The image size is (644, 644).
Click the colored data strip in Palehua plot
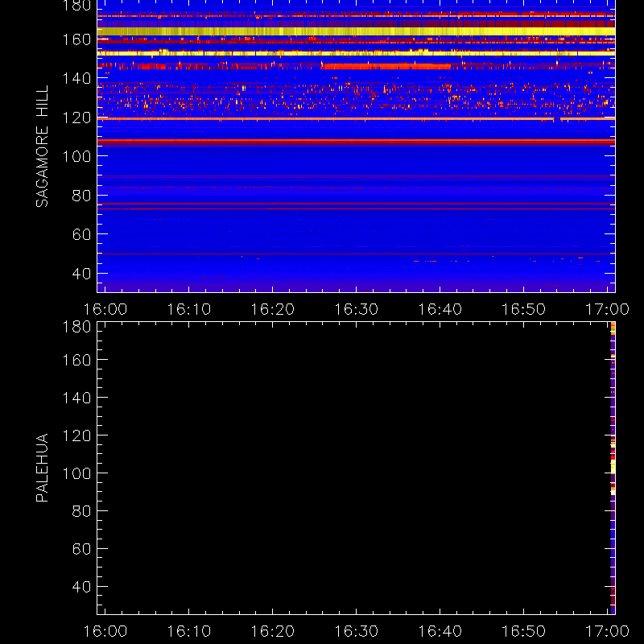tap(613, 469)
